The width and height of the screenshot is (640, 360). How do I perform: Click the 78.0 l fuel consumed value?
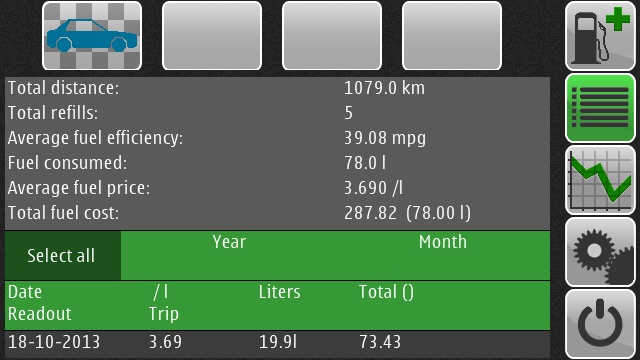point(365,163)
